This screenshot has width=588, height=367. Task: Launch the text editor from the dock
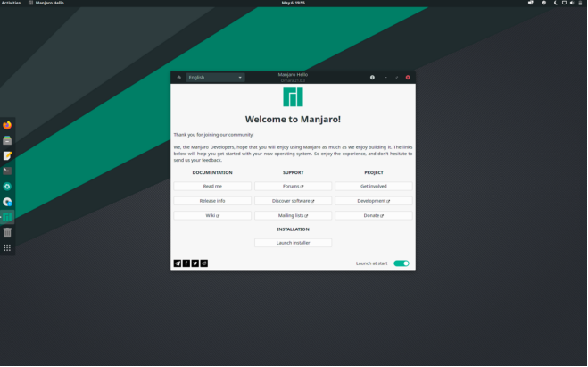(7, 155)
